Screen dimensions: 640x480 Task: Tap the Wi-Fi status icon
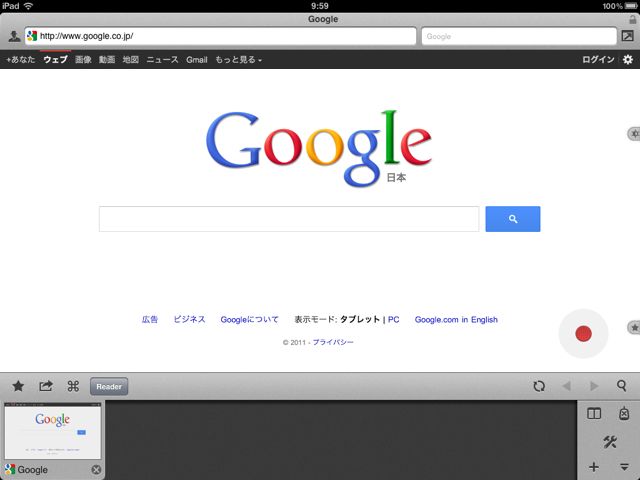[x=28, y=6]
